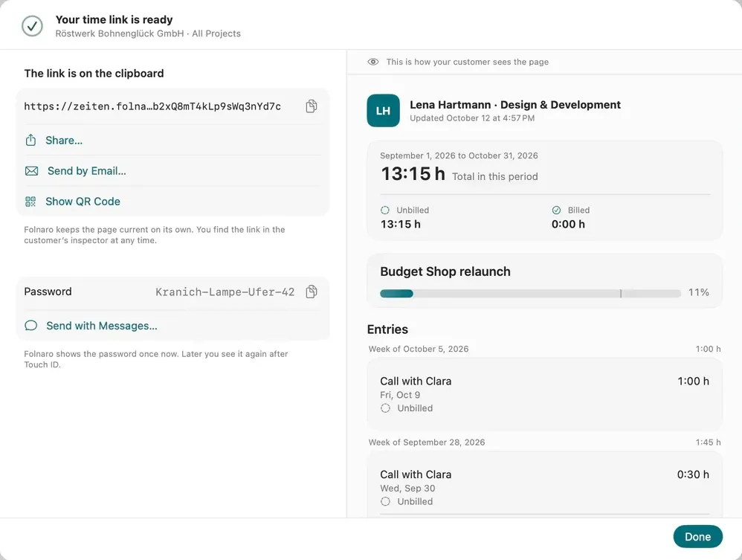Click the Entries heading

pyautogui.click(x=387, y=329)
